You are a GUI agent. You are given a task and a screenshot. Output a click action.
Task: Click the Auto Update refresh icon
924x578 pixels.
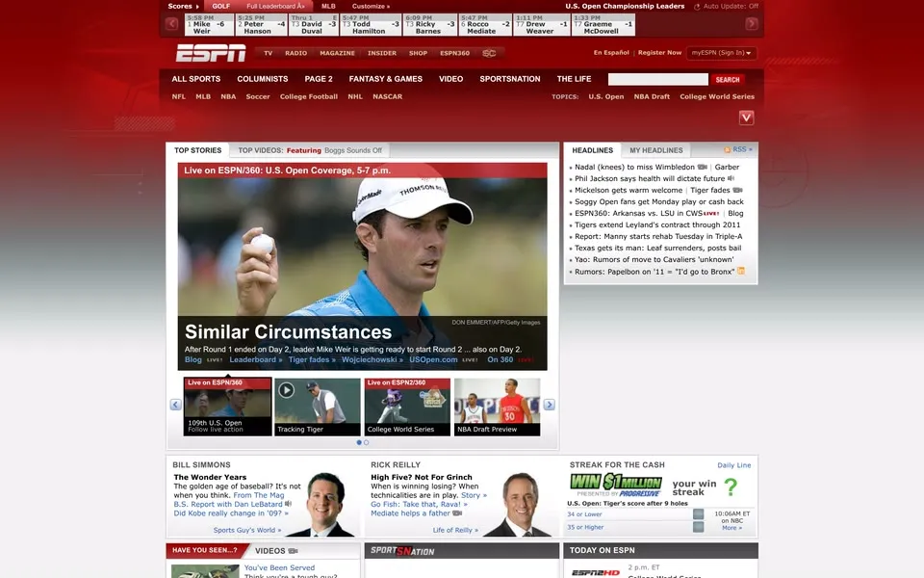click(x=697, y=7)
